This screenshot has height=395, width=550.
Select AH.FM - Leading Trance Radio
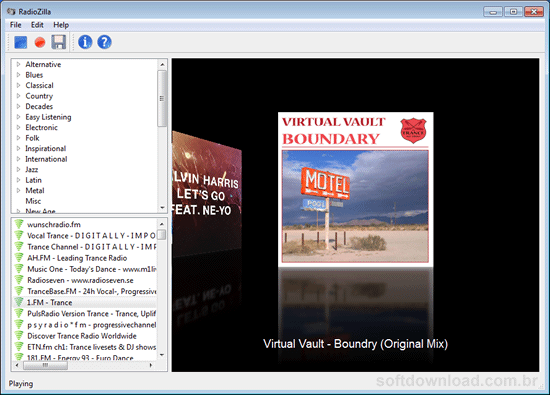click(77, 258)
